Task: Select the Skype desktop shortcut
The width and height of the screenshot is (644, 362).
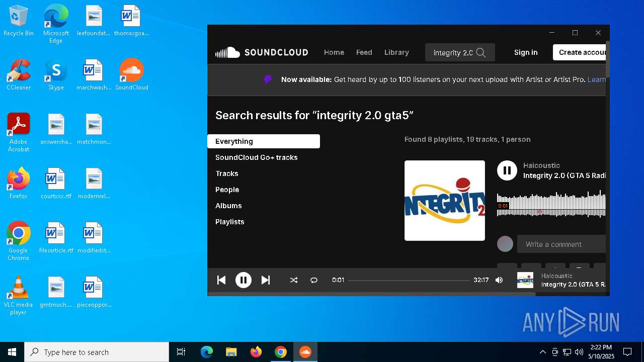Action: coord(56,74)
